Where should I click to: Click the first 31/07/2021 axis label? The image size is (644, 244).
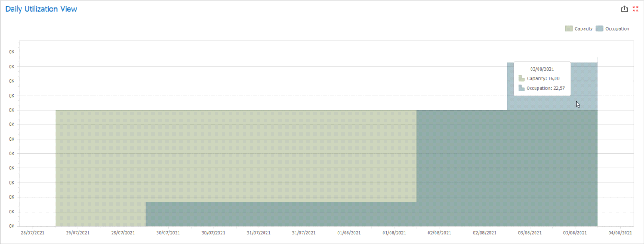click(x=259, y=233)
